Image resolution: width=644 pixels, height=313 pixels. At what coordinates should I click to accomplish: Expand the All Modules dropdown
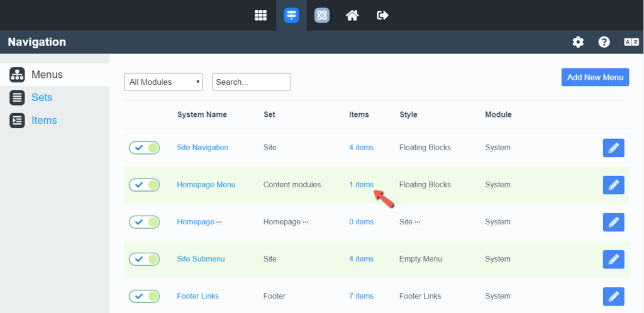pos(163,82)
